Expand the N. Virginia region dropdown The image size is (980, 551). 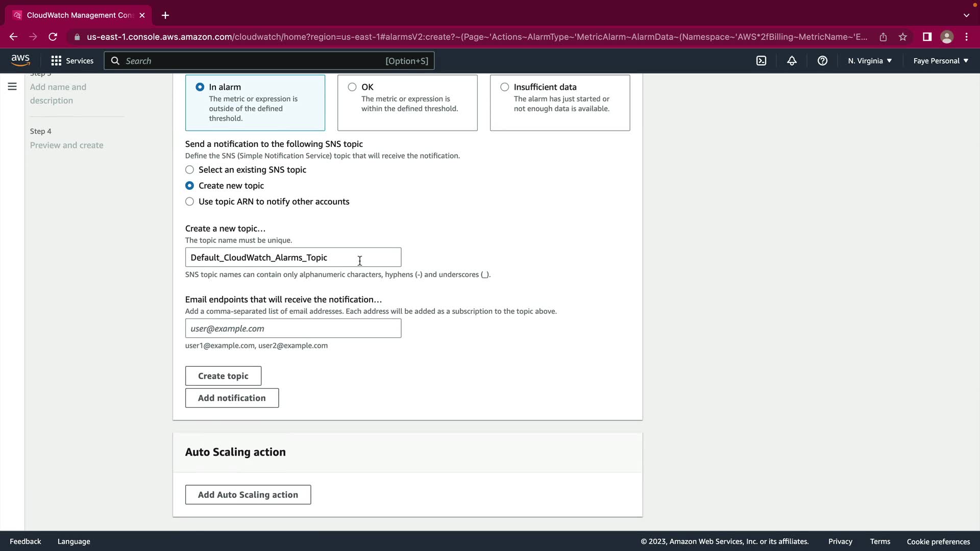870,61
